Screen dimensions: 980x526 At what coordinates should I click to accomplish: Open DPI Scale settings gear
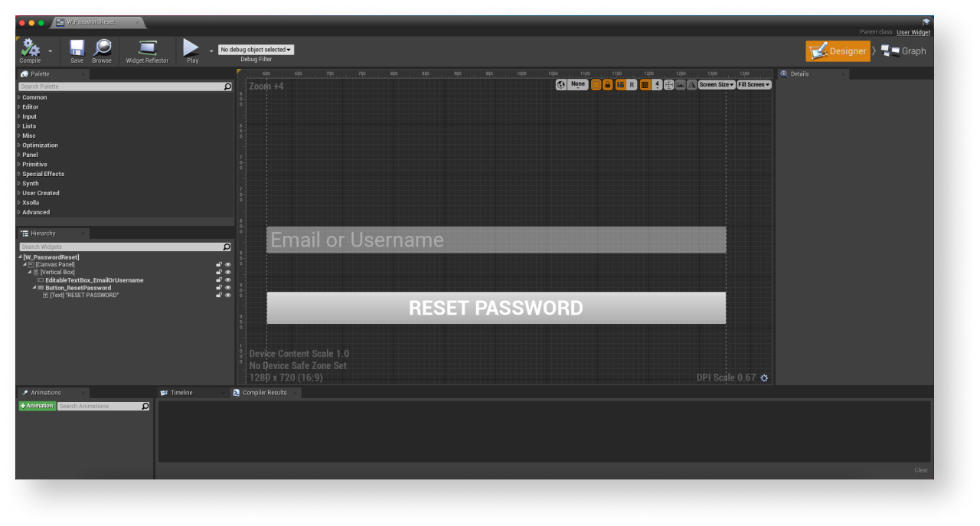click(x=764, y=377)
